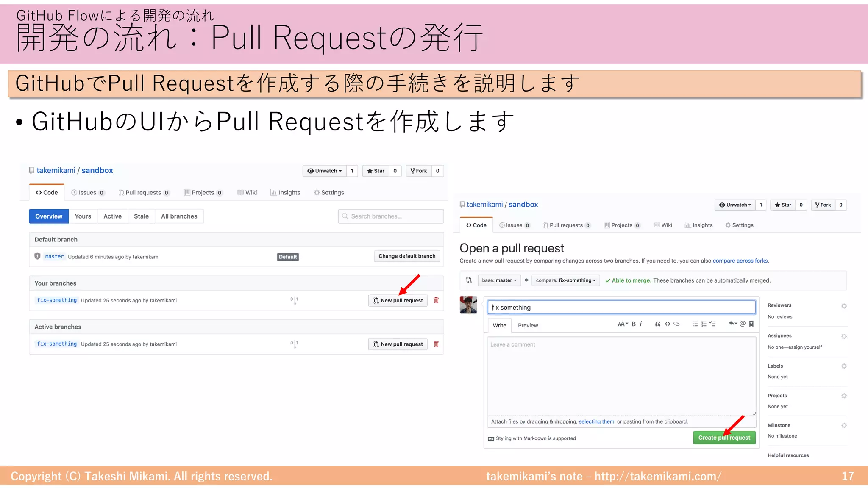Click New pull request under Your branches
The width and height of the screenshot is (868, 488).
[x=398, y=300]
